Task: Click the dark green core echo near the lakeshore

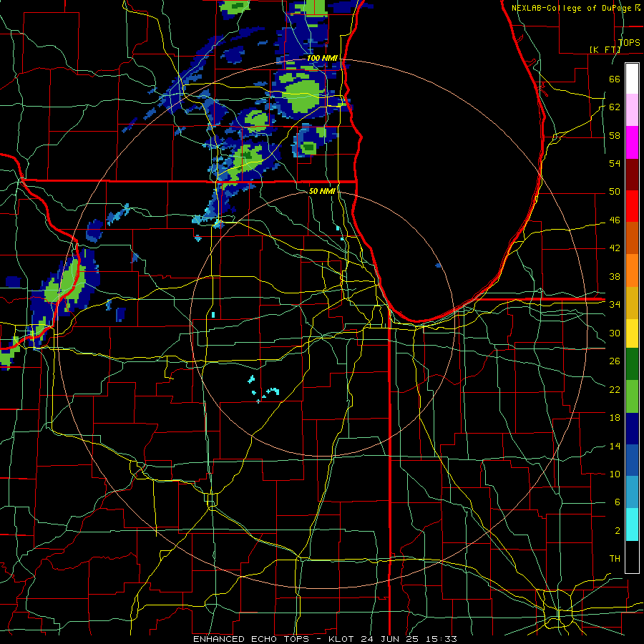Action: (x=308, y=147)
